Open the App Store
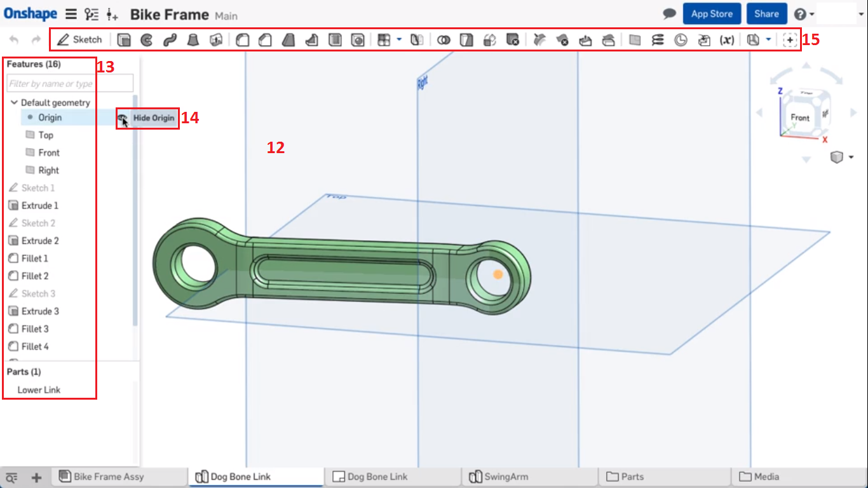This screenshot has width=868, height=488. 712,14
